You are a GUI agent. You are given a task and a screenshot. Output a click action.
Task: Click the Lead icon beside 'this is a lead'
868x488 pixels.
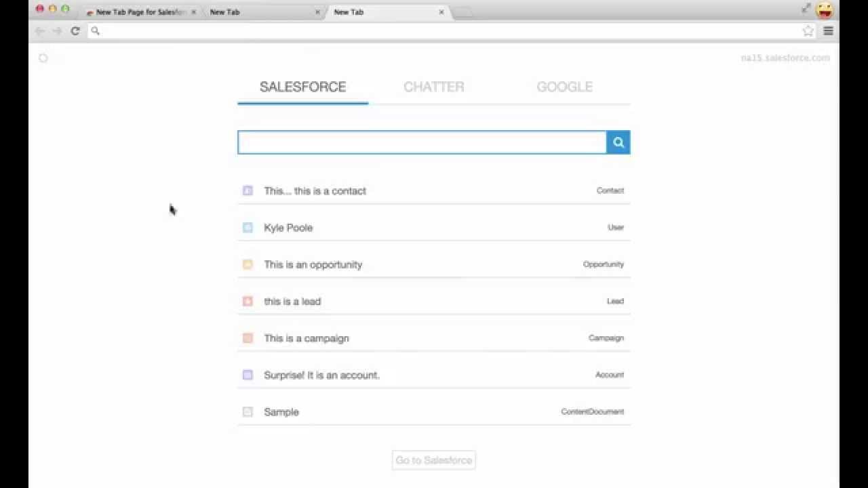click(x=248, y=301)
